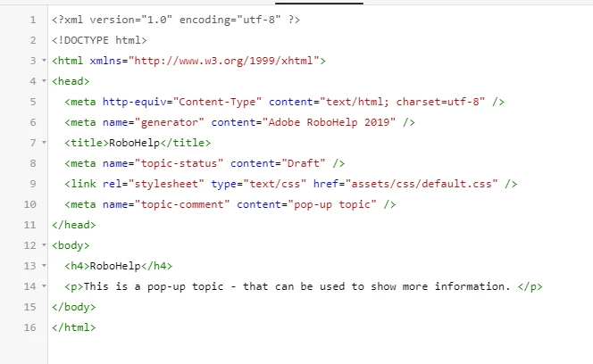Click the <!DOCTYPE html> line
The image size is (593, 364).
tap(99, 40)
